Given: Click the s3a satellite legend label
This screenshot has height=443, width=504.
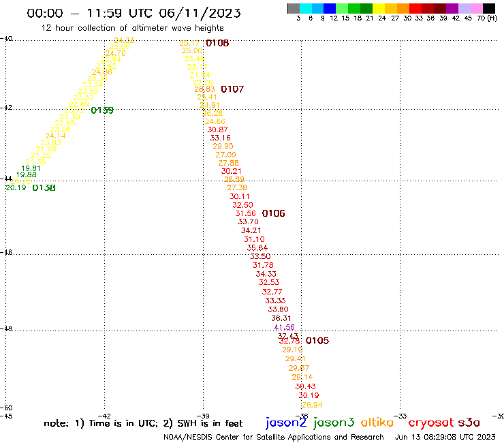Looking at the screenshot, I should pos(469,423).
